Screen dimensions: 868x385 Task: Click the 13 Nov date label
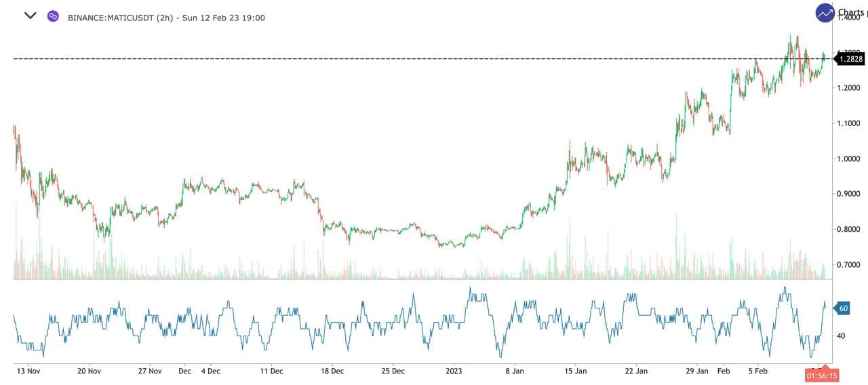tap(28, 371)
